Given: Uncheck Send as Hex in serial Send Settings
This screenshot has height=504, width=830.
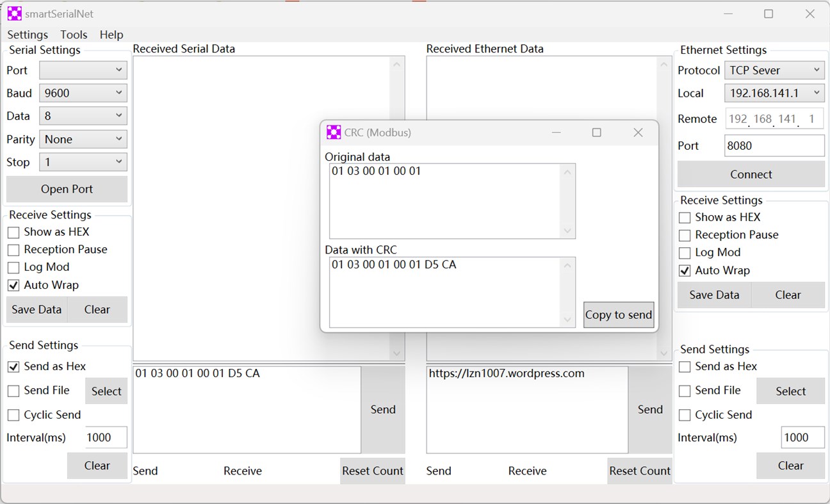Looking at the screenshot, I should [x=13, y=366].
